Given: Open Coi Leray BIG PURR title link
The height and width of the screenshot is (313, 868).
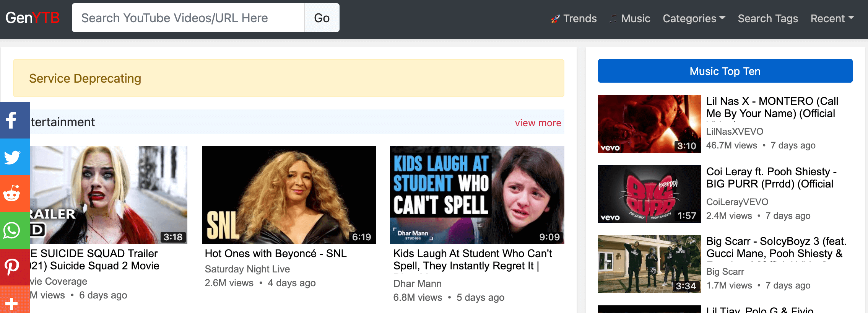Looking at the screenshot, I should 771,178.
